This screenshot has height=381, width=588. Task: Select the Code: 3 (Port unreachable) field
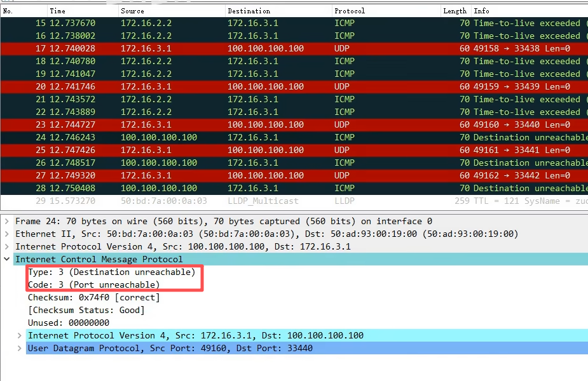click(93, 284)
